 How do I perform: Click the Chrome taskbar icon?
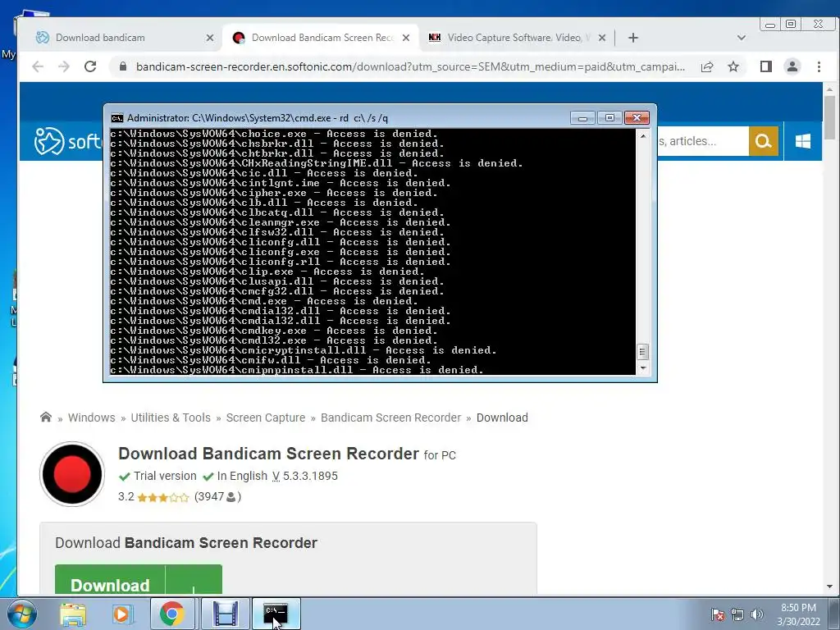tap(171, 614)
